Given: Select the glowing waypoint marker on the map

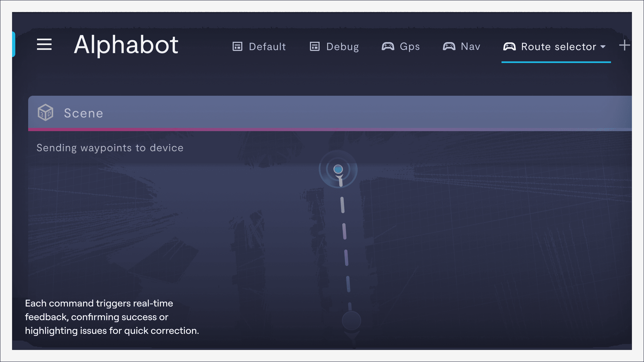Looking at the screenshot, I should tap(338, 169).
